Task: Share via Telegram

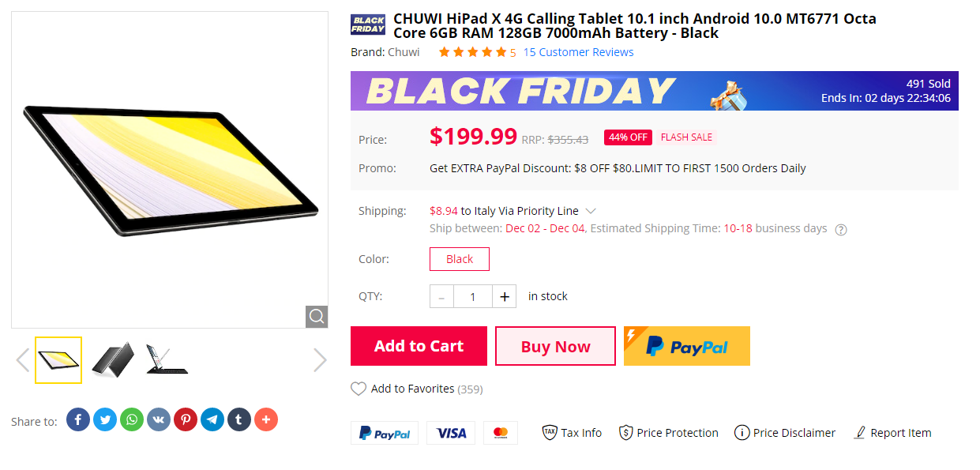Action: point(212,419)
